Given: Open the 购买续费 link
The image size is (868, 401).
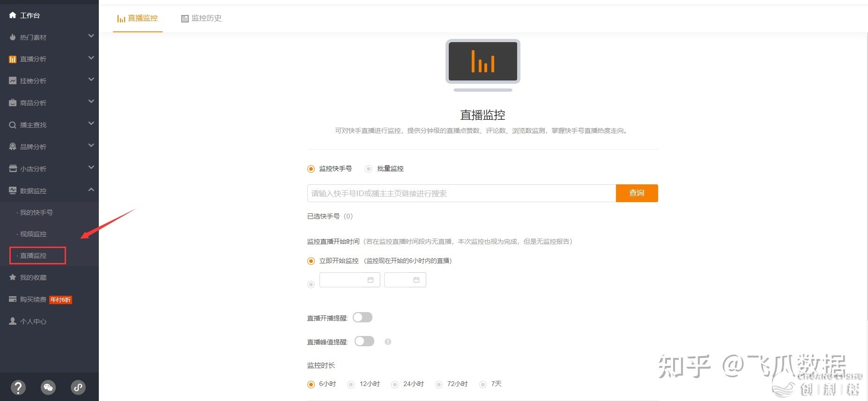Looking at the screenshot, I should [x=33, y=299].
